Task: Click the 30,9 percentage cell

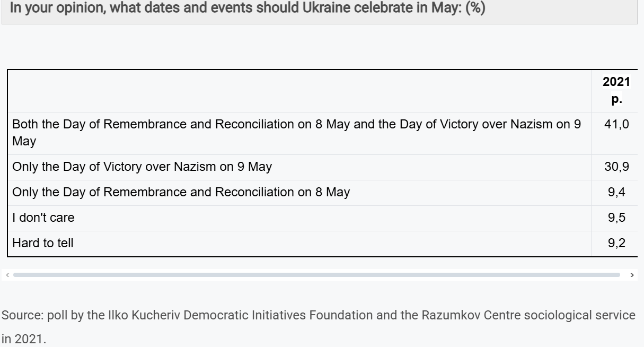Action: [x=616, y=167]
